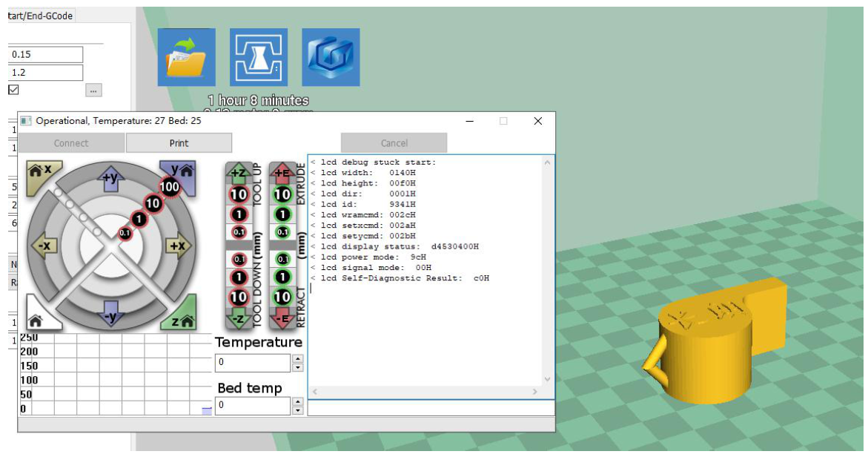This screenshot has height=457, width=868.
Task: Increase the Bed temp spinner value
Action: [298, 401]
